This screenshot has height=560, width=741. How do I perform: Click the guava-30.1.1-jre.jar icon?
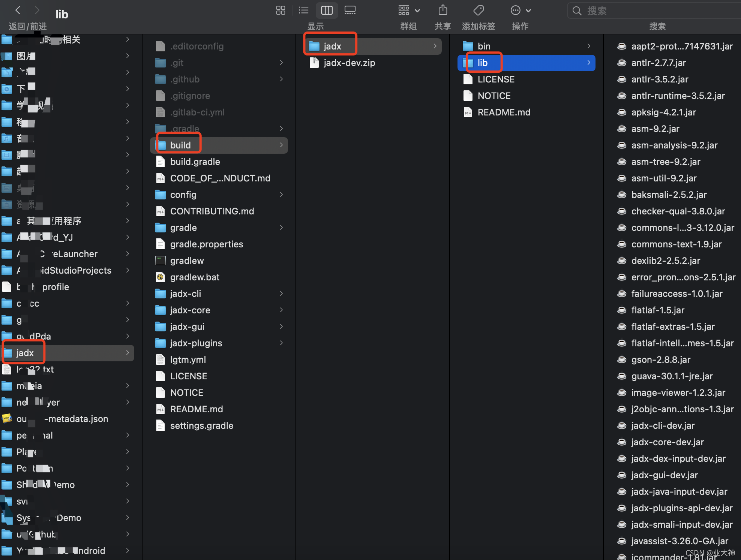pos(622,376)
